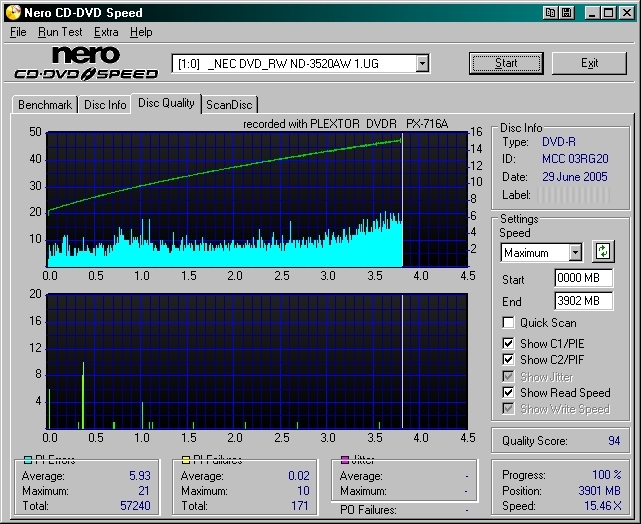641x524 pixels.
Task: Click the copy-to-clipboard icon in title bar
Action: coord(550,13)
